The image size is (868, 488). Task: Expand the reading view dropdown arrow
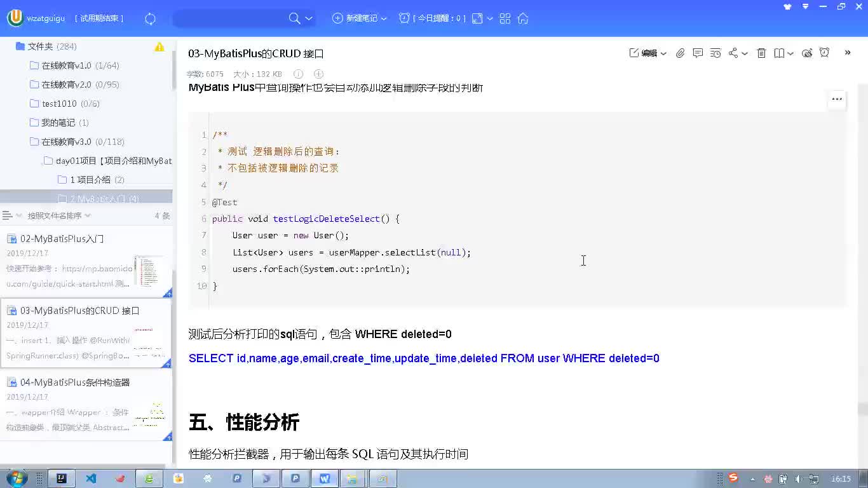[x=790, y=53]
